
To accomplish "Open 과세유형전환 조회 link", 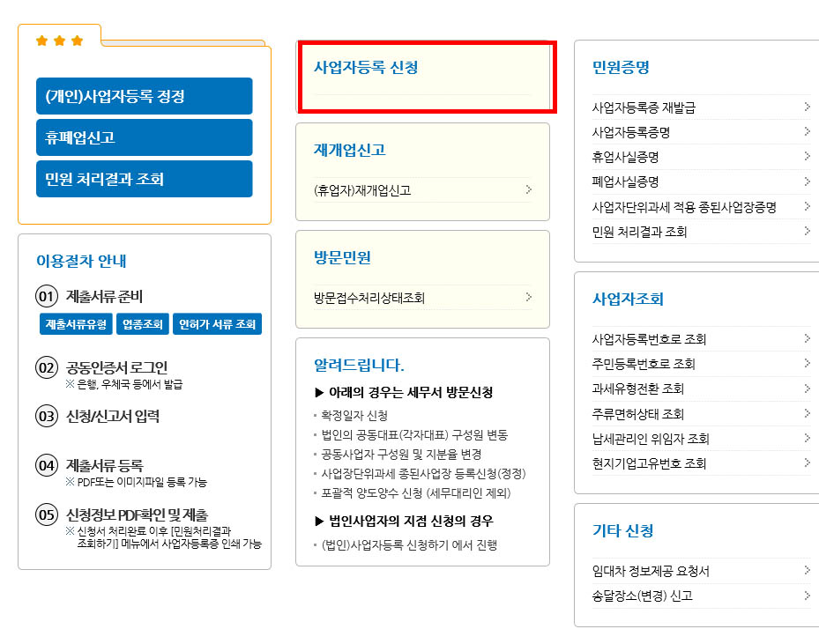I will tap(637, 389).
